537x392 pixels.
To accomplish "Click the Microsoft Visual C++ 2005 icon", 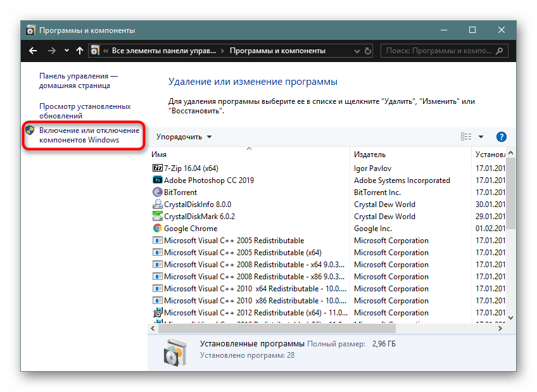I will (x=156, y=240).
